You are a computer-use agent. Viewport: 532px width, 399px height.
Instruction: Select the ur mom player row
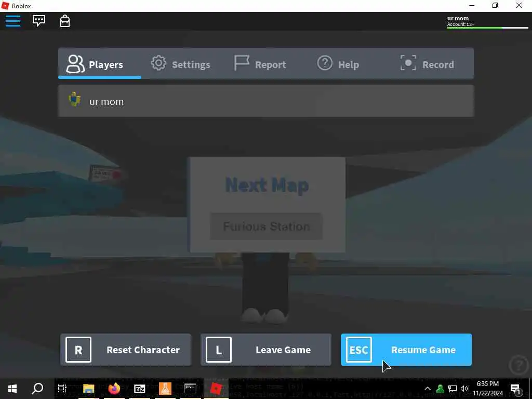(x=266, y=101)
